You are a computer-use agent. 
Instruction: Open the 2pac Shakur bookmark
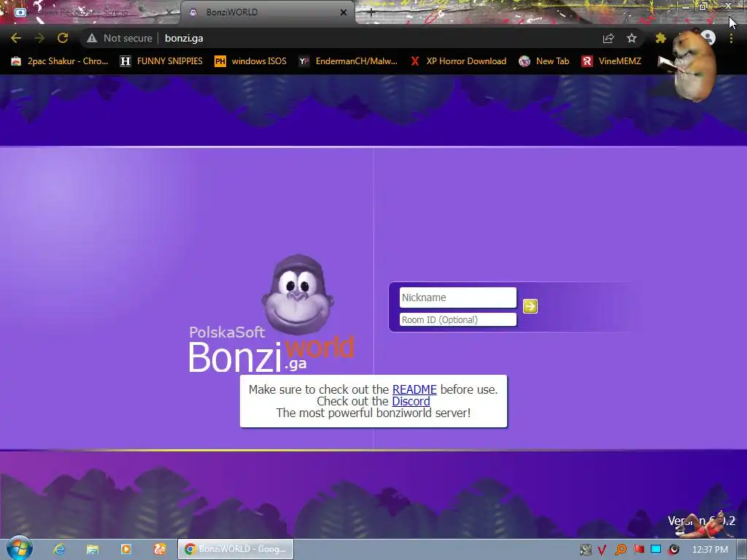[x=60, y=61]
